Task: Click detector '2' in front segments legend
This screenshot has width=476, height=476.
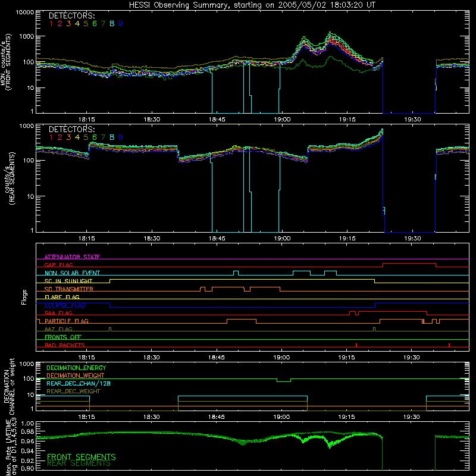Action: 60,24
